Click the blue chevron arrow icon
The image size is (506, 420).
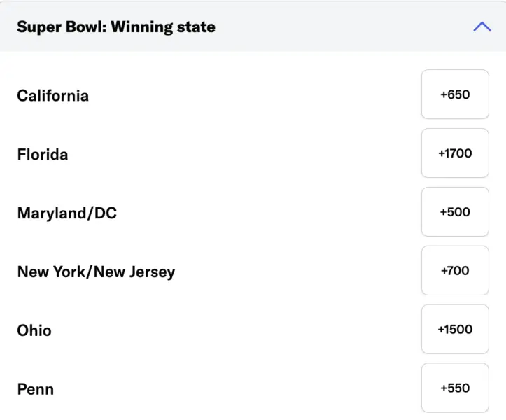point(482,27)
